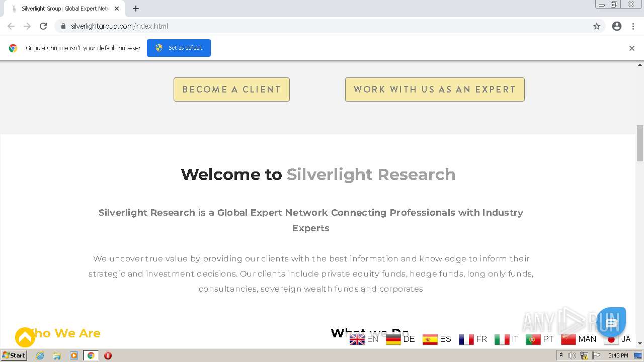
Task: Open the file explorer taskbar icon
Action: (x=57, y=355)
